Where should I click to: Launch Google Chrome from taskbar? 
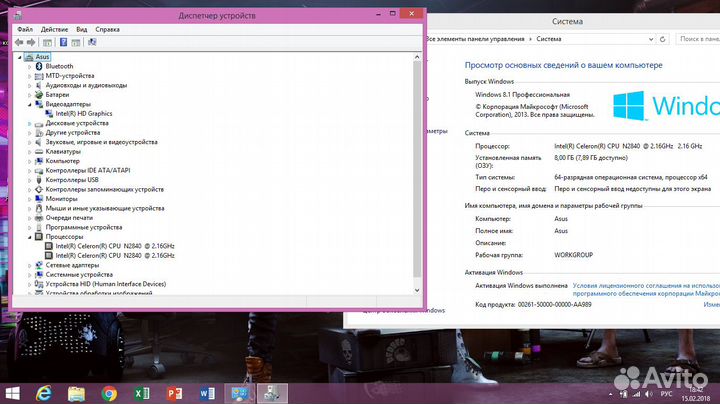click(x=109, y=393)
